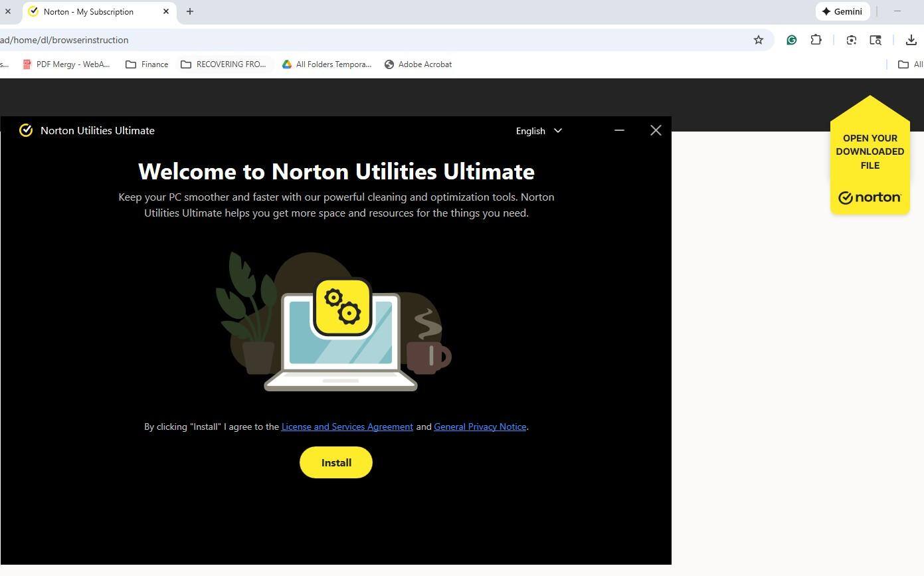The height and width of the screenshot is (576, 924).
Task: Close the Norton - My Subscription tab
Action: [x=166, y=11]
